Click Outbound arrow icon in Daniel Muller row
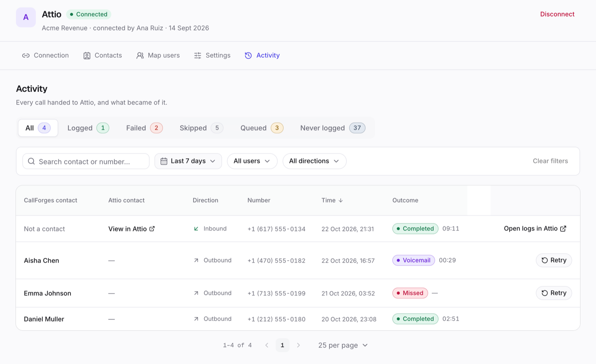This screenshot has height=364, width=596. coord(196,319)
